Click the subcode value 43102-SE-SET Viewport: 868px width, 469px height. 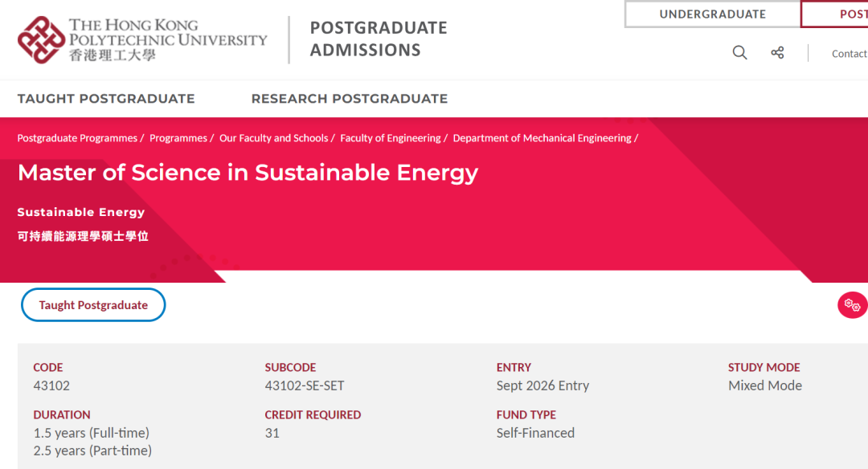(x=305, y=385)
